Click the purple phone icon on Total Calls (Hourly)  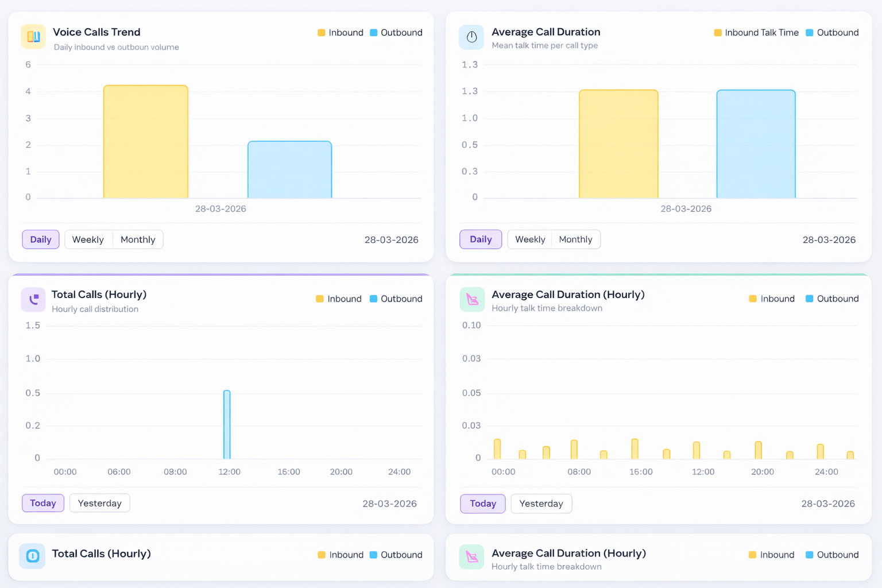tap(33, 299)
